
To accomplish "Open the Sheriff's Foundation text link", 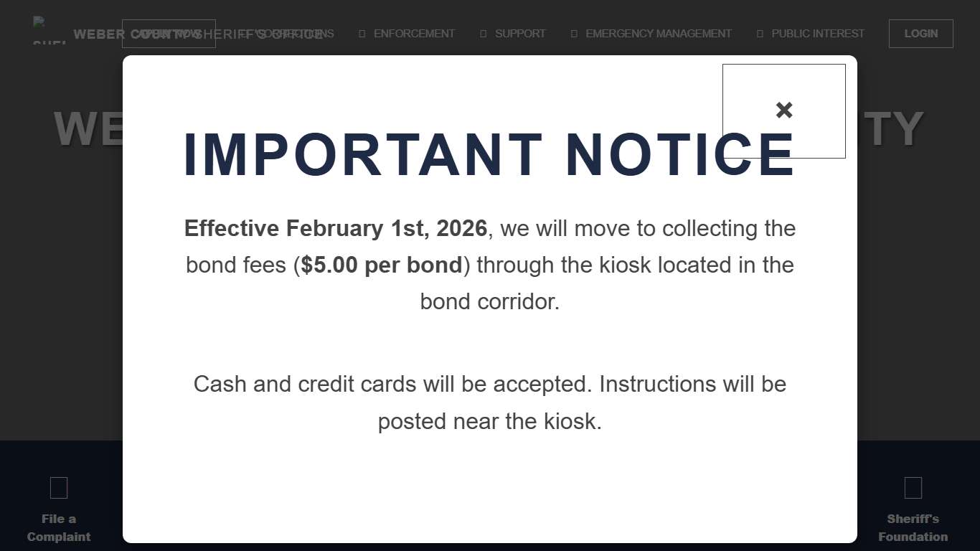I will (x=913, y=527).
